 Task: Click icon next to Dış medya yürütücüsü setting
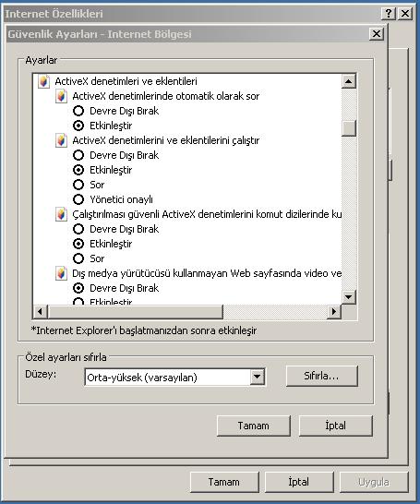tap(61, 273)
